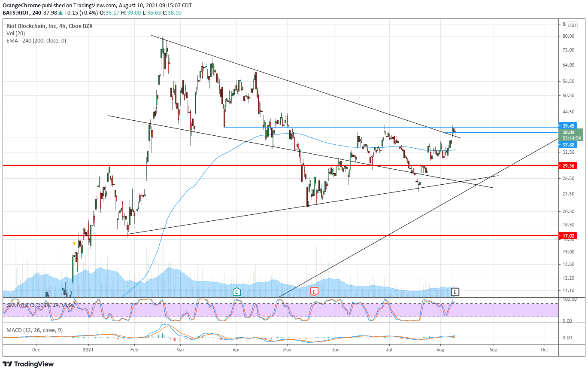This screenshot has height=372, width=588.
Task: Click the TradingView logo at bottom left
Action: pos(29,364)
